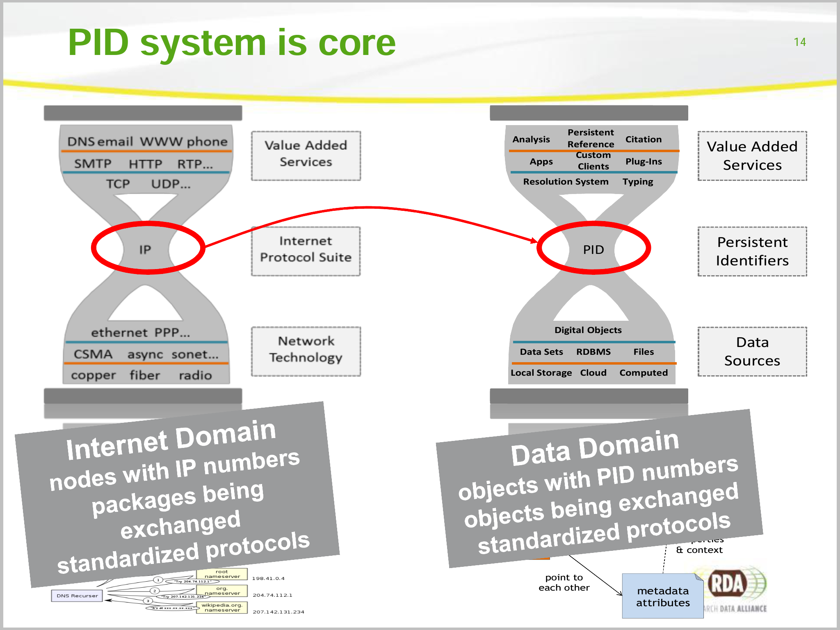Select the 'ethernet' label
This screenshot has height=630, width=840.
119,332
